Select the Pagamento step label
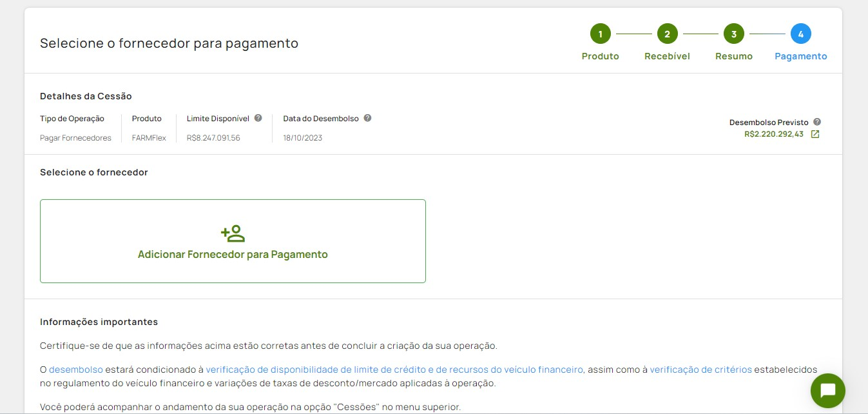Viewport: 868px width, 414px height. (800, 56)
